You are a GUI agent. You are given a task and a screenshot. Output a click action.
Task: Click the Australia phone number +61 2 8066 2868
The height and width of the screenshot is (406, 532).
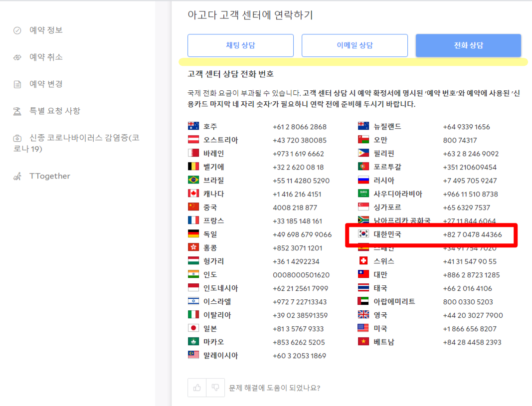[x=300, y=127]
